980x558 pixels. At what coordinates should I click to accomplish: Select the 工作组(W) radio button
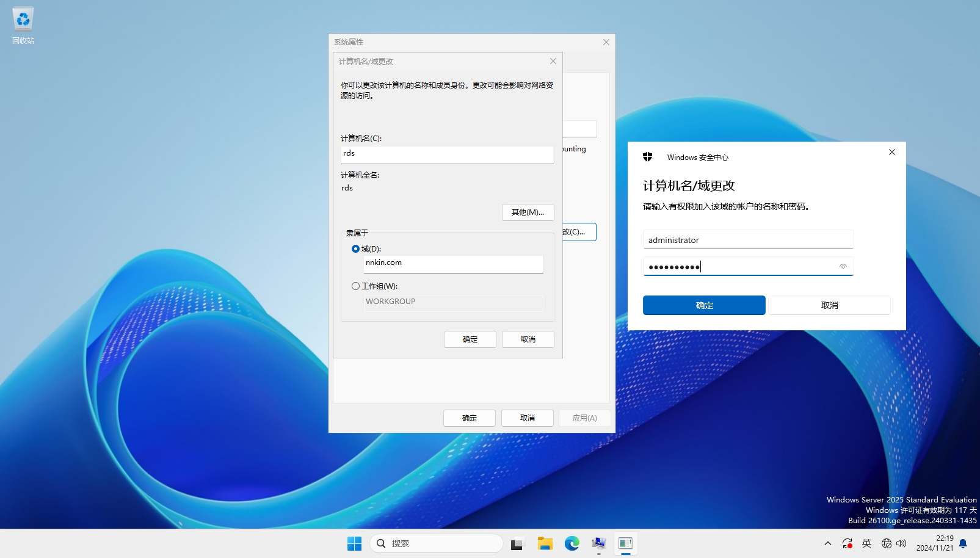coord(355,286)
